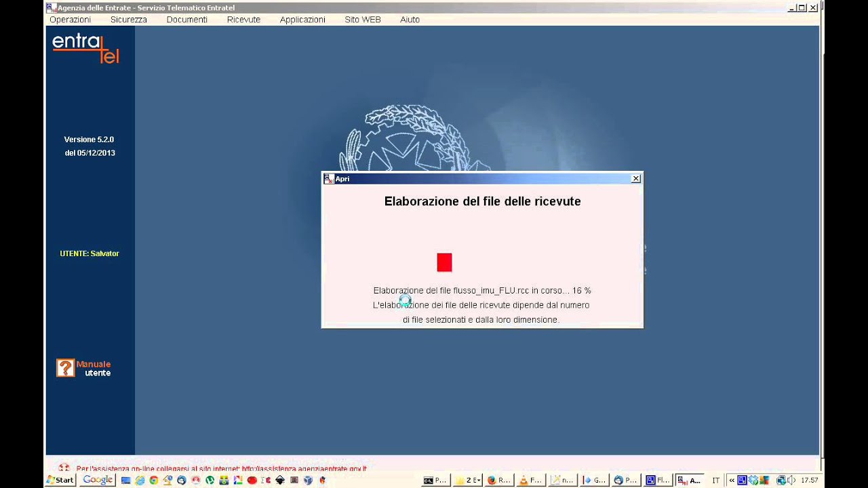Viewport: 868px width, 488px height.
Task: Launch Inkscape from quick launch
Action: (280, 481)
